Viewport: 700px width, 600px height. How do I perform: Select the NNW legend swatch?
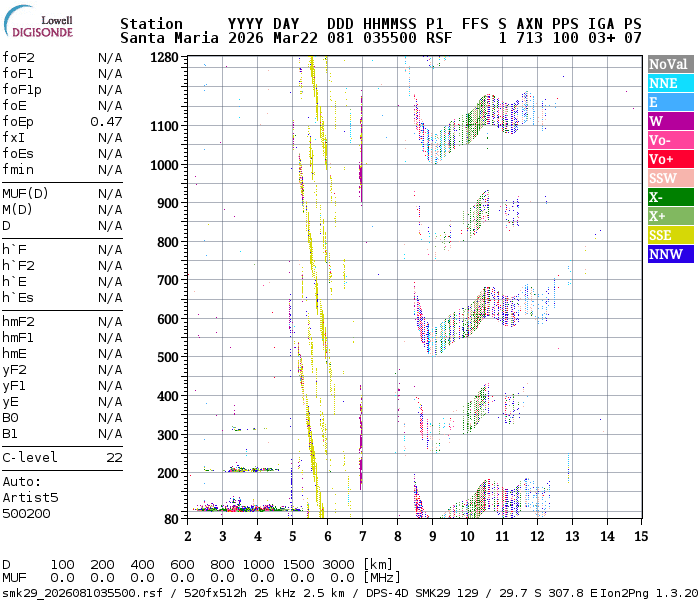[x=671, y=254]
